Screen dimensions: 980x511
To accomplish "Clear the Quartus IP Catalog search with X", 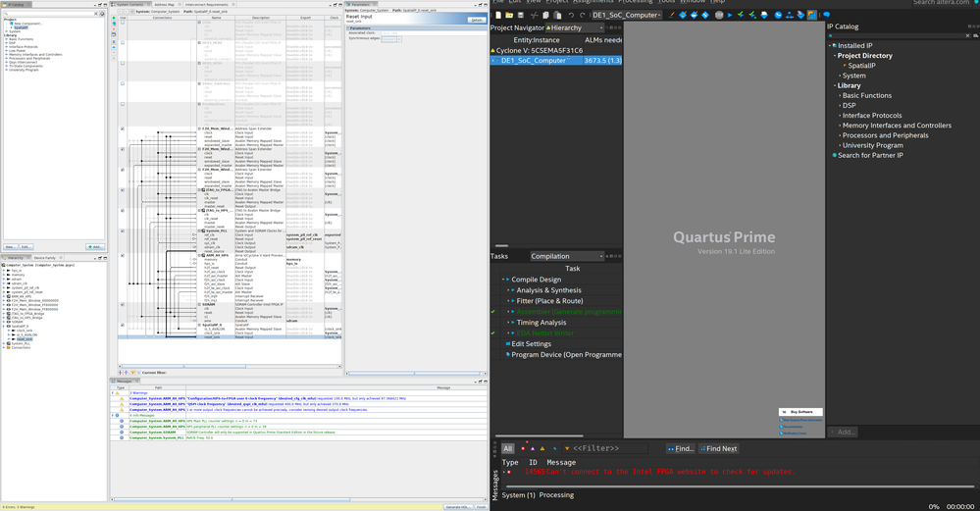I will click(968, 35).
